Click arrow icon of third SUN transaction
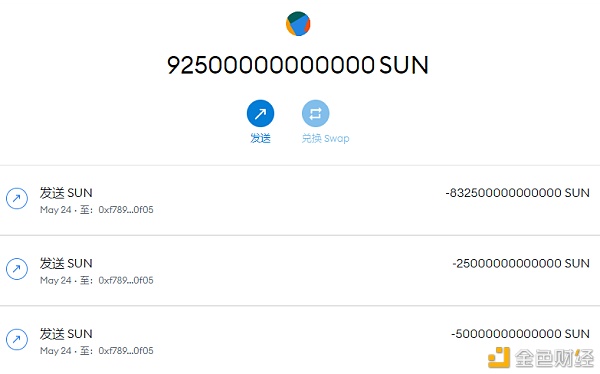This screenshot has height=374, width=600. pos(17,339)
